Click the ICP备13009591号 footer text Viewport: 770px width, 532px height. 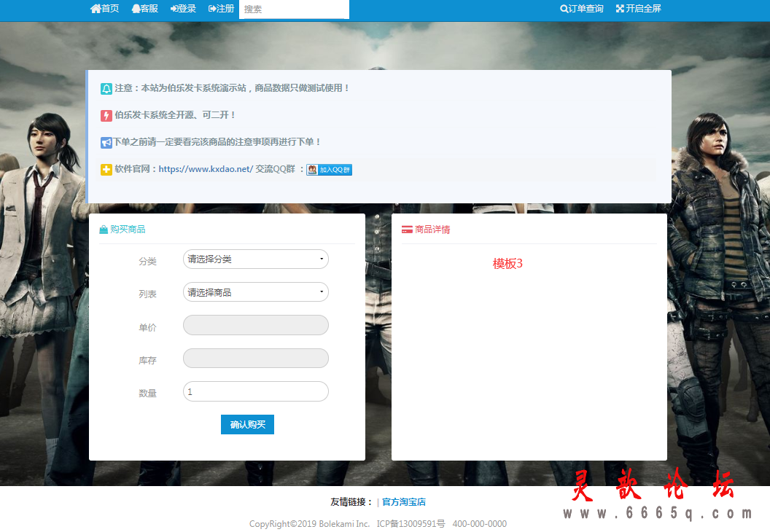411,524
